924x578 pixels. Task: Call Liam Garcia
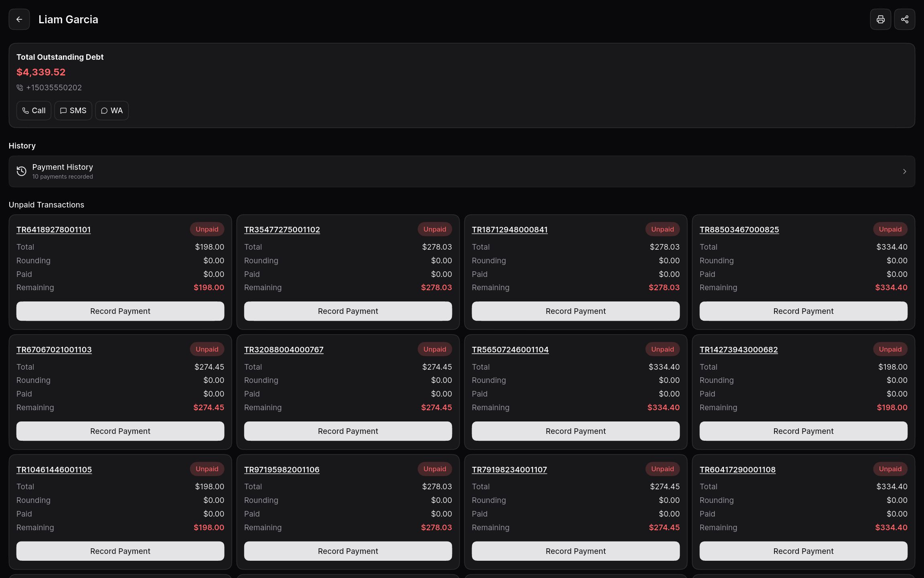pos(34,110)
